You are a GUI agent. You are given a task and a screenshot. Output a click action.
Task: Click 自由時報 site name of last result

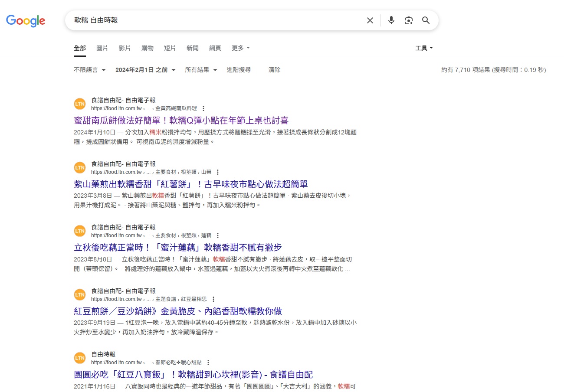(x=103, y=354)
